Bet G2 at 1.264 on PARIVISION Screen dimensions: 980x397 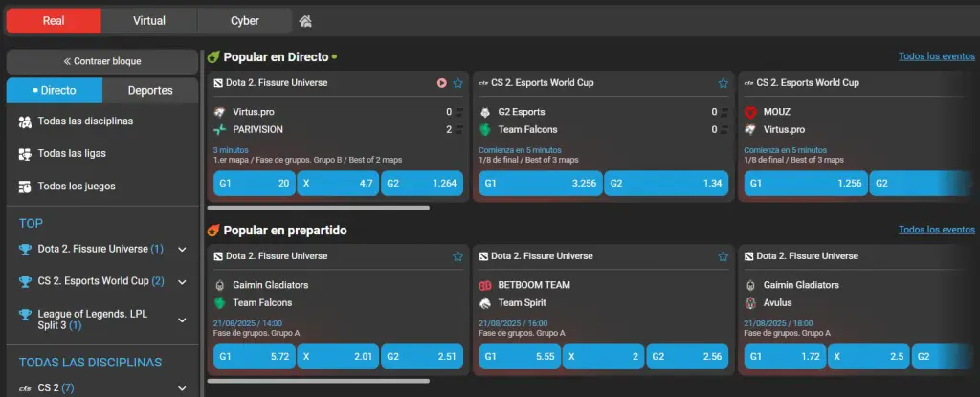coord(422,183)
